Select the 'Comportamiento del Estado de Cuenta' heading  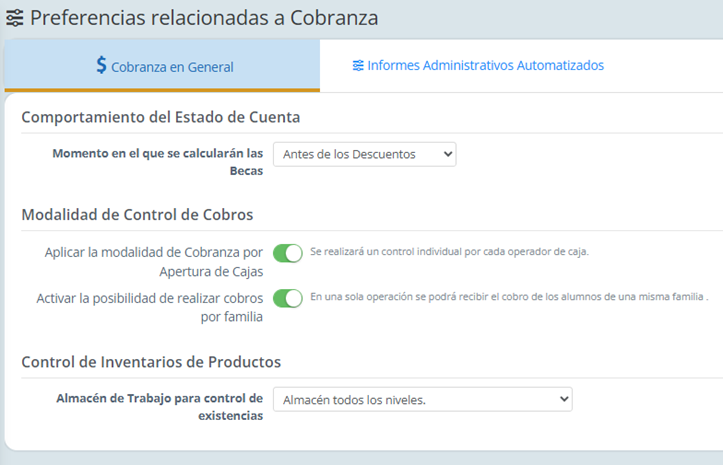[x=161, y=117]
